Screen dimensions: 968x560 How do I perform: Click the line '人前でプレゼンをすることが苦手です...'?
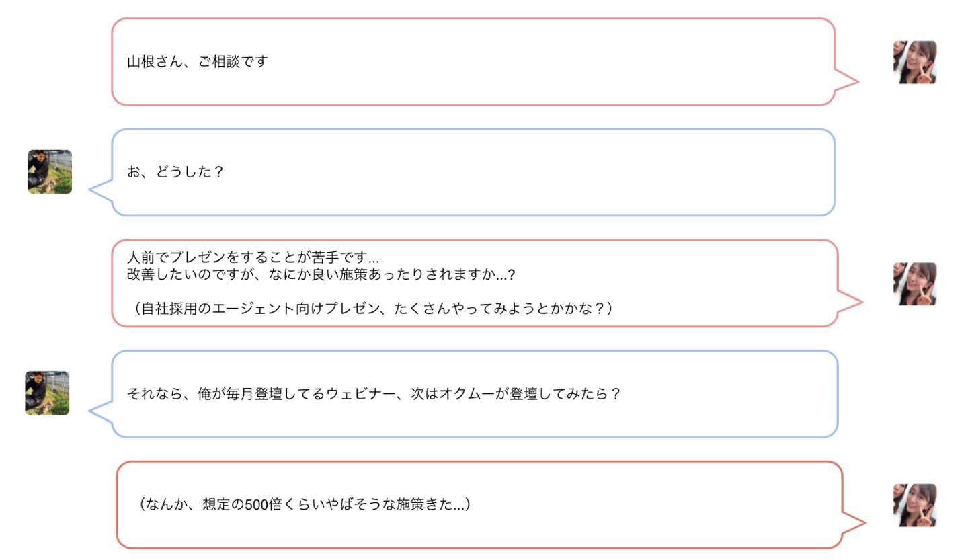pyautogui.click(x=254, y=257)
